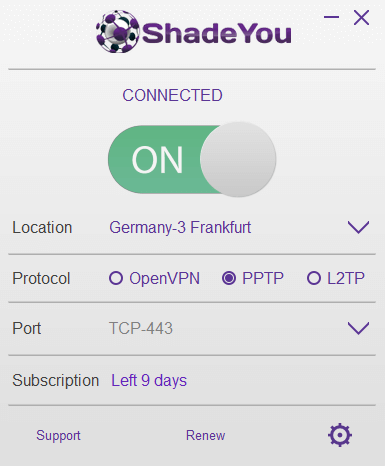Screen dimensions: 385x466
Task: Turn off the VPN ON switch
Action: point(192,159)
